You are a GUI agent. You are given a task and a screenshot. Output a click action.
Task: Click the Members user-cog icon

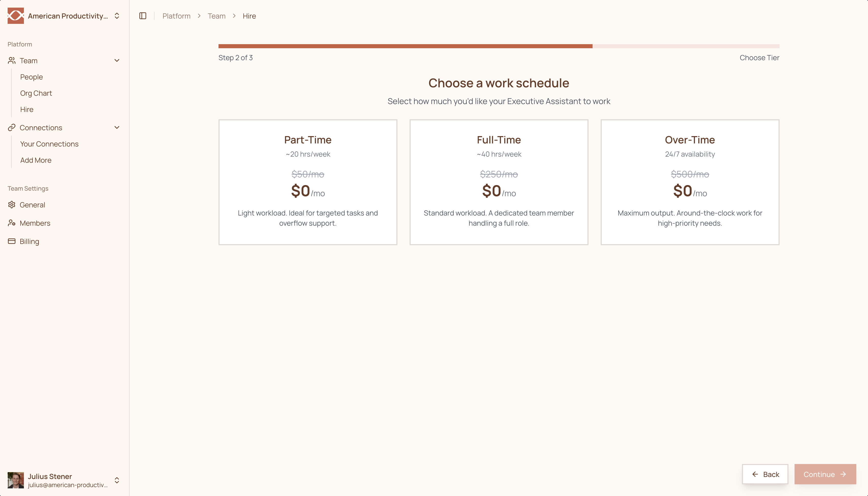pos(12,223)
